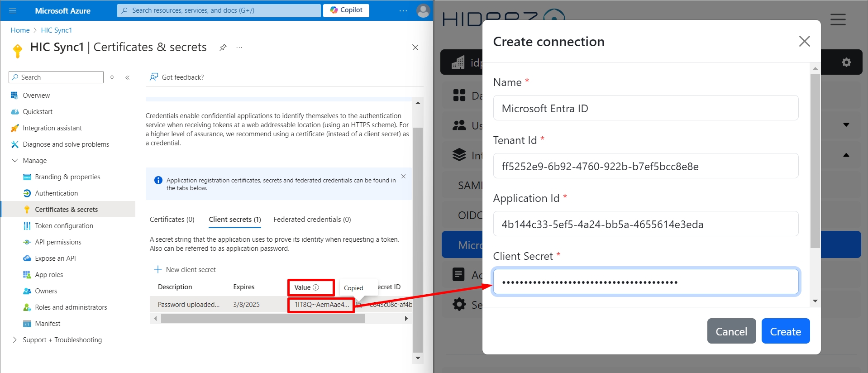Click Azure content vertical scroll down arrow
The width and height of the screenshot is (868, 373).
coord(418,358)
